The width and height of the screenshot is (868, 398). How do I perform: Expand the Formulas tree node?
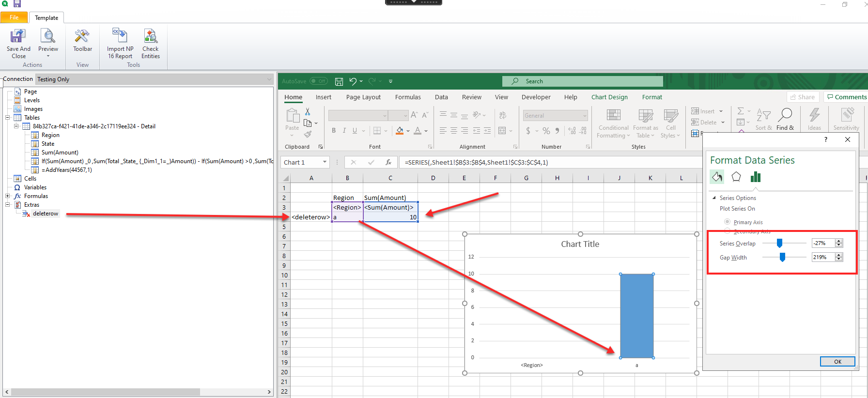tap(8, 196)
